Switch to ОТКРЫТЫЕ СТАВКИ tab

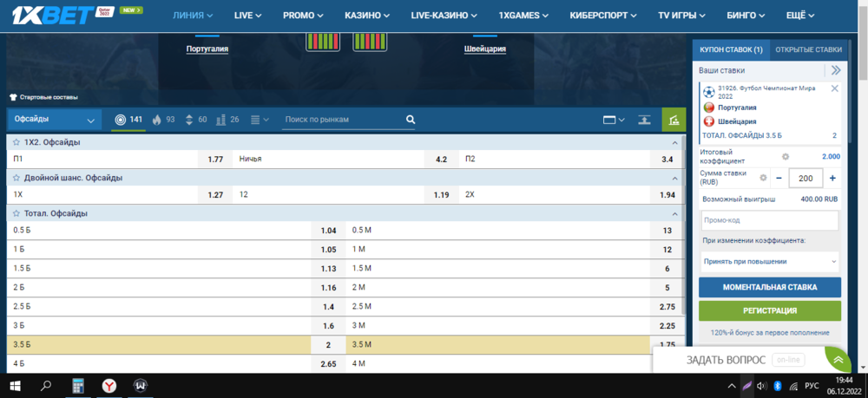coord(808,49)
